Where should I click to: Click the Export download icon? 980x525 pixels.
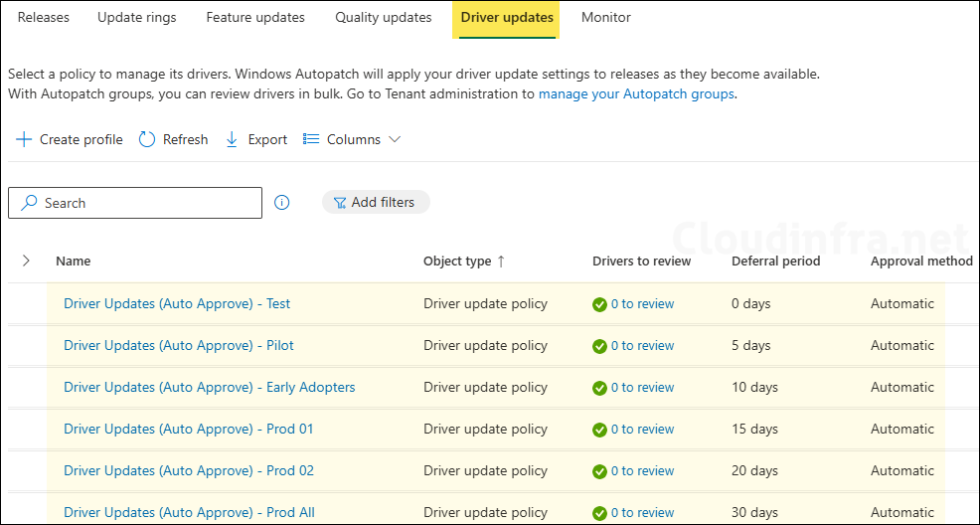point(232,139)
